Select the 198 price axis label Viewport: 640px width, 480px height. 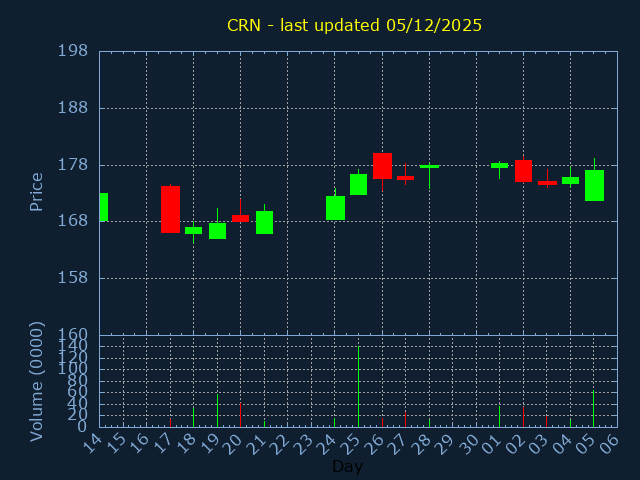[73, 51]
